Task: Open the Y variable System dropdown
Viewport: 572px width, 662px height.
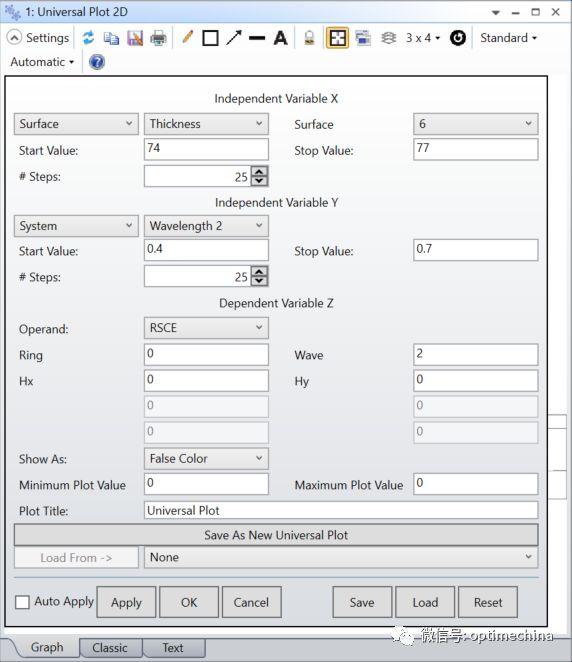Action: (x=76, y=226)
